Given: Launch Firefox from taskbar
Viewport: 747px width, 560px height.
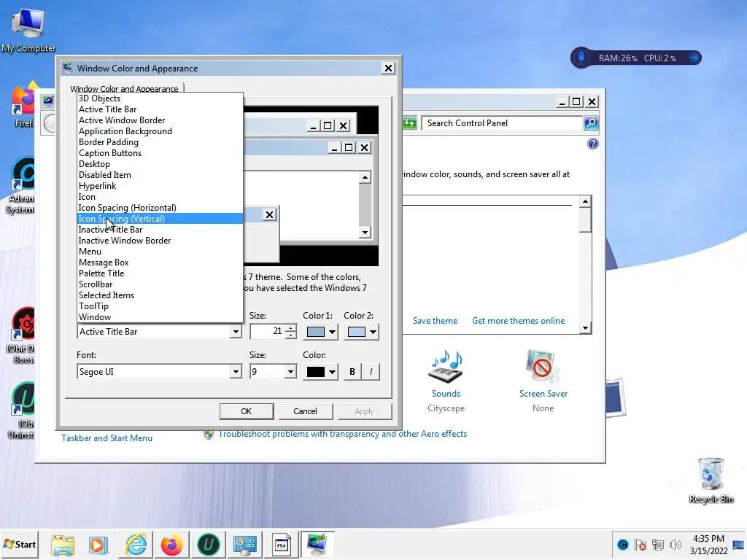Looking at the screenshot, I should pyautogui.click(x=172, y=545).
